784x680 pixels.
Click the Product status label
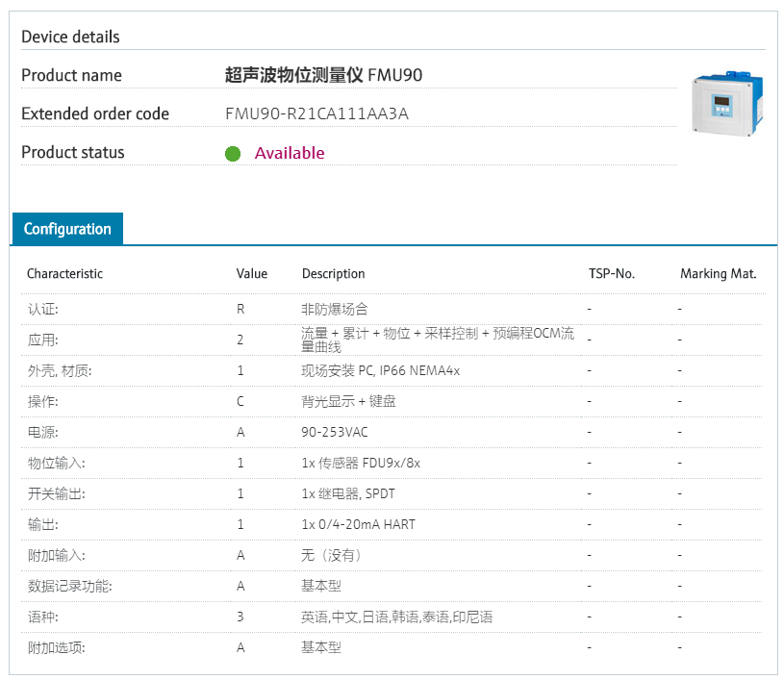73,153
